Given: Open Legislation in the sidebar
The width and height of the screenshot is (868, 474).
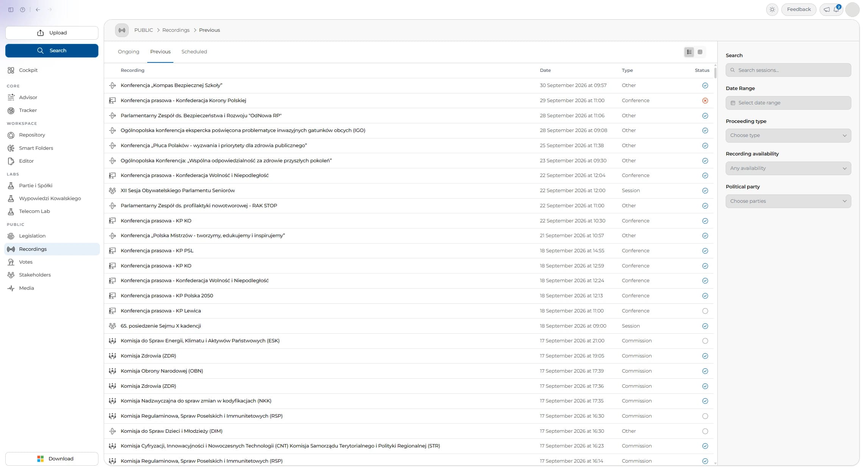Looking at the screenshot, I should [x=52, y=236].
